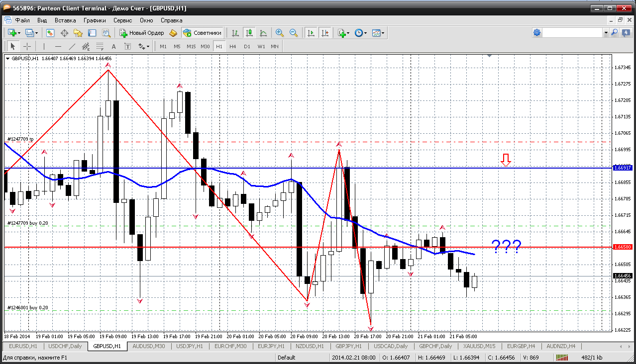This screenshot has height=364, width=636.
Task: Select the Text tool marked A
Action: (113, 46)
